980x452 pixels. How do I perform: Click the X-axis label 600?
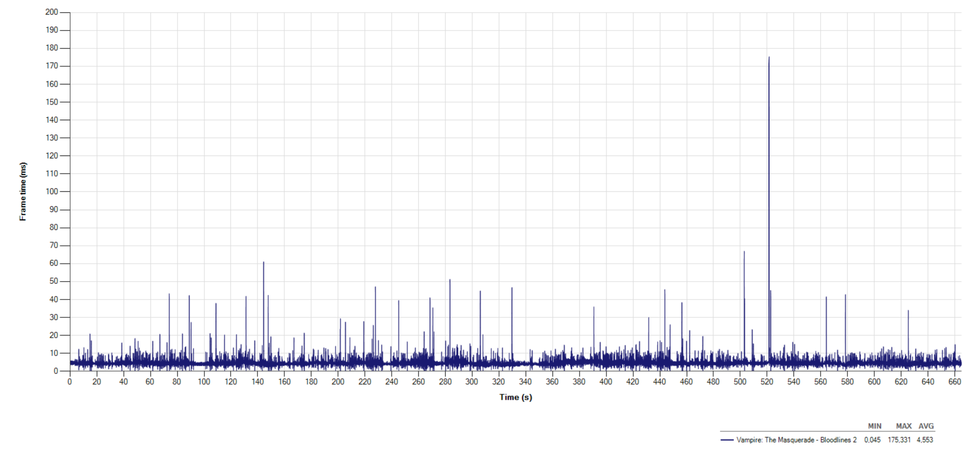click(x=874, y=382)
